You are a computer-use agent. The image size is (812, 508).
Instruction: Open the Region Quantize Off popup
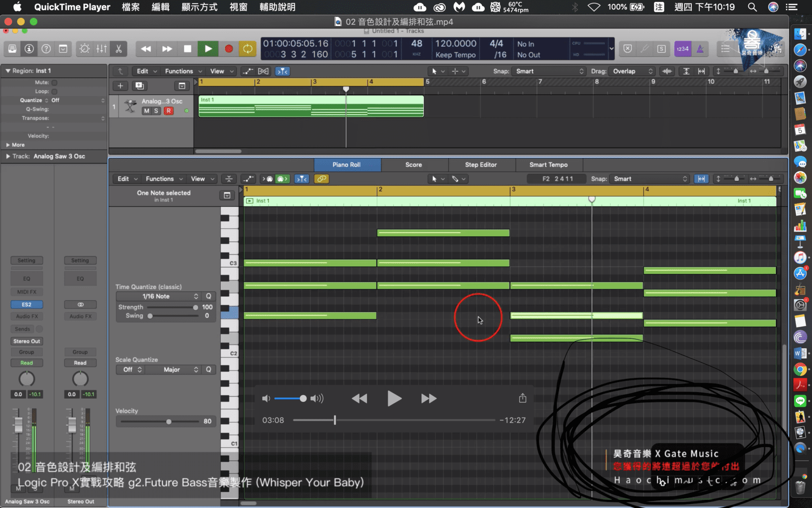[78, 101]
